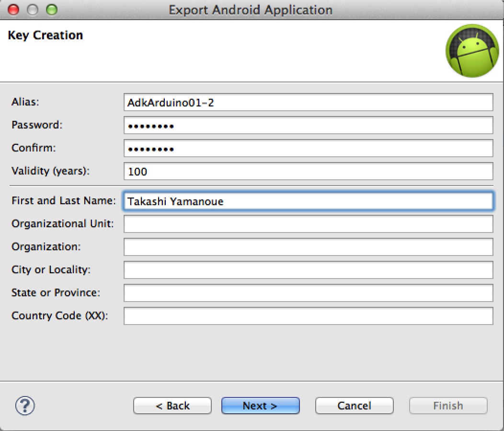
Task: Click into the City or Locality field
Action: point(308,270)
